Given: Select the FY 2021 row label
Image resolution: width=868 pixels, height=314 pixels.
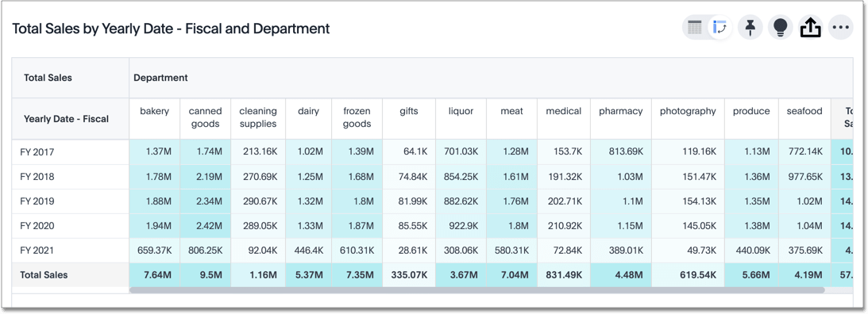Looking at the screenshot, I should click(37, 251).
